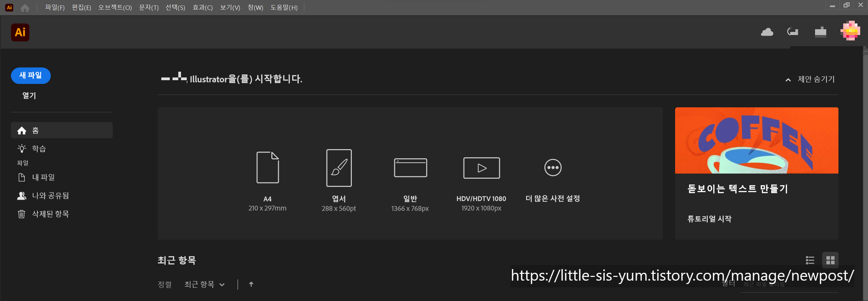Screen dimensions: 868x301
Task: Switch recent items to list view
Action: click(x=810, y=260)
